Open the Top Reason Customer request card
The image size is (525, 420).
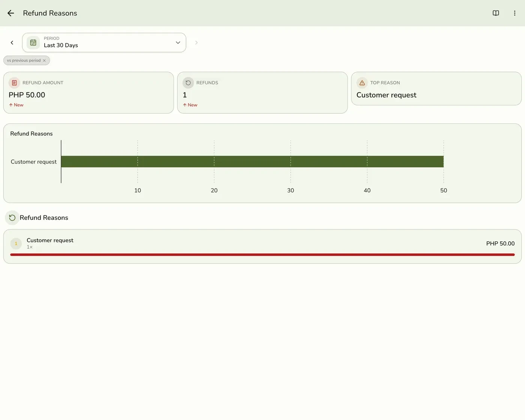pos(436,88)
